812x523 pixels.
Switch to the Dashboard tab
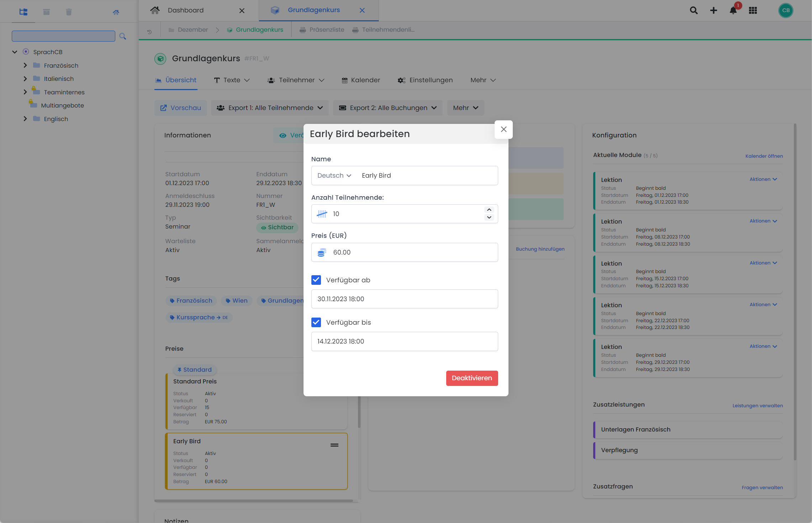coord(186,10)
